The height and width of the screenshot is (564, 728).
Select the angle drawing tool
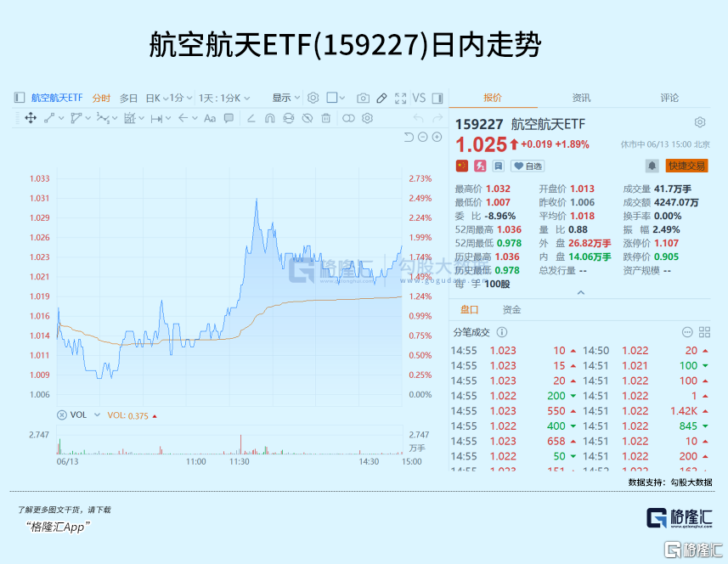[x=251, y=118]
